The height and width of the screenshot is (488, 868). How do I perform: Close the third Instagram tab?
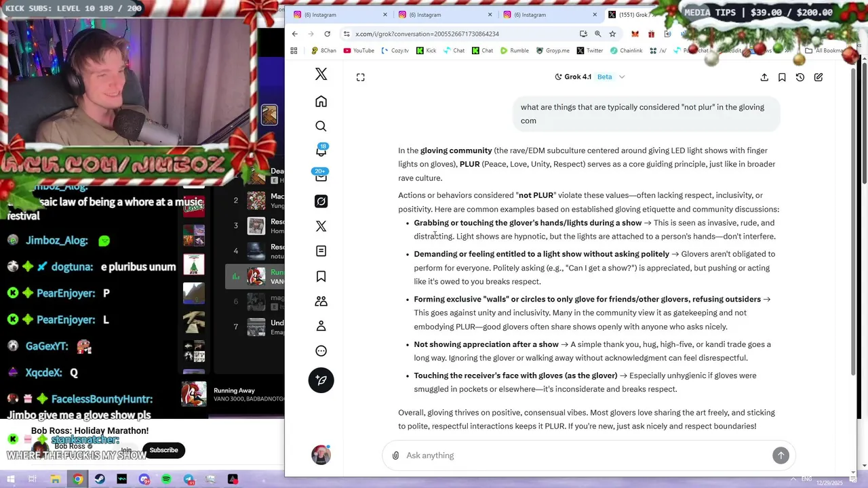(x=595, y=15)
